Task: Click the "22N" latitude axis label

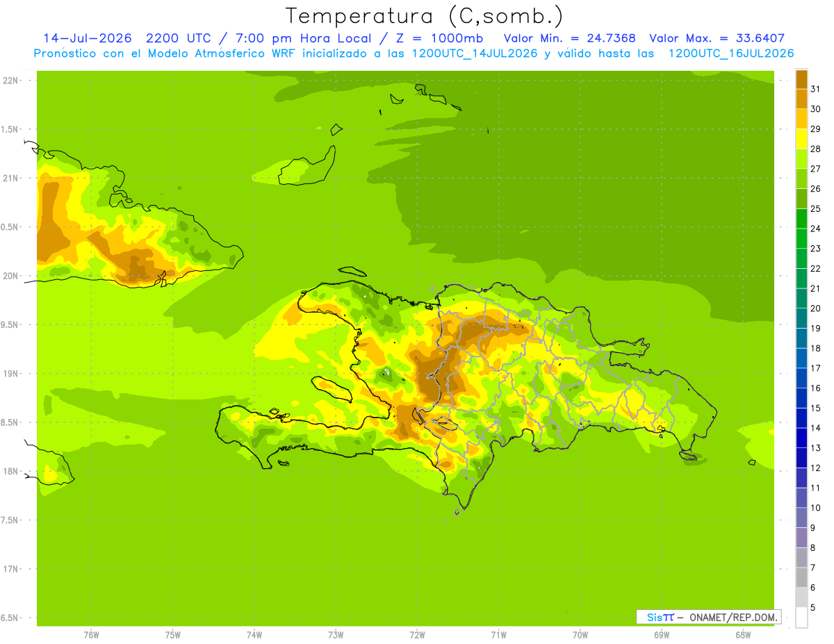Action: [x=11, y=81]
